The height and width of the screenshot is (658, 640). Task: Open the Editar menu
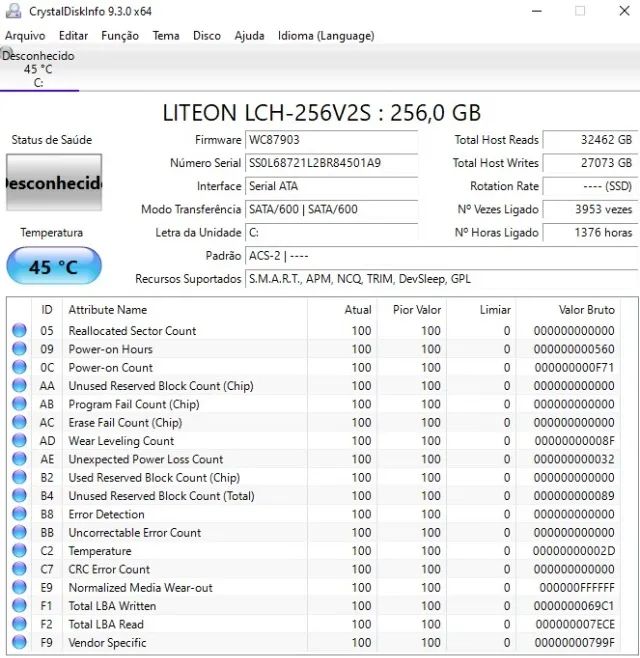[x=73, y=36]
